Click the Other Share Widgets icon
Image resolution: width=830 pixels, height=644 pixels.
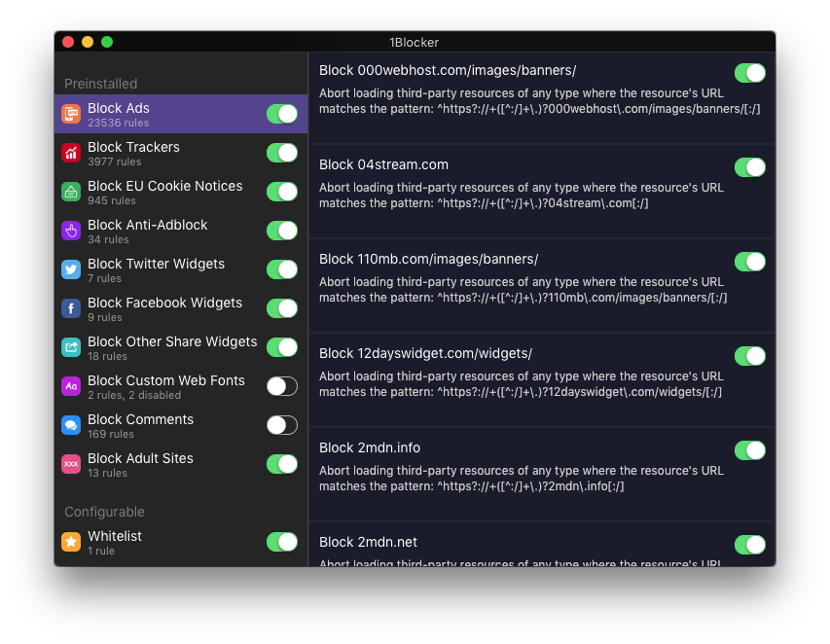point(71,347)
